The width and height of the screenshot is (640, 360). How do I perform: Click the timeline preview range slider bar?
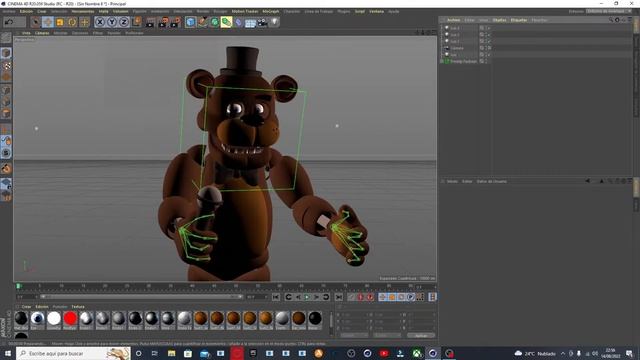coord(142,297)
